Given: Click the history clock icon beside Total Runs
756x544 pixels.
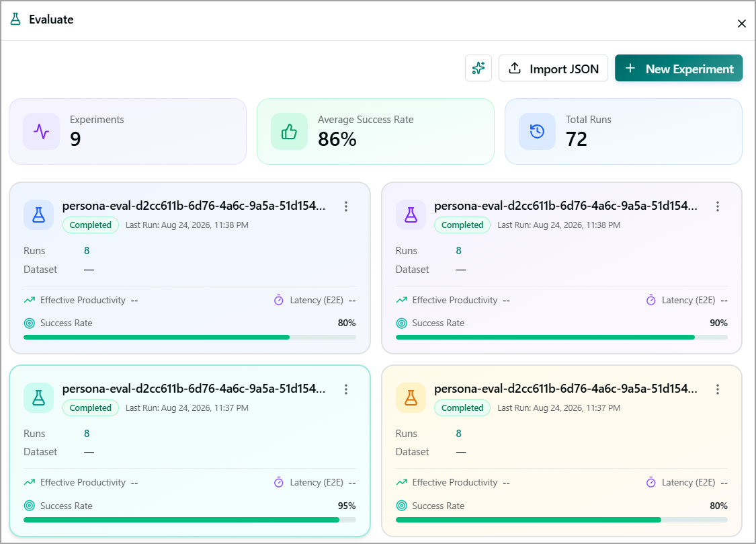Looking at the screenshot, I should point(537,131).
